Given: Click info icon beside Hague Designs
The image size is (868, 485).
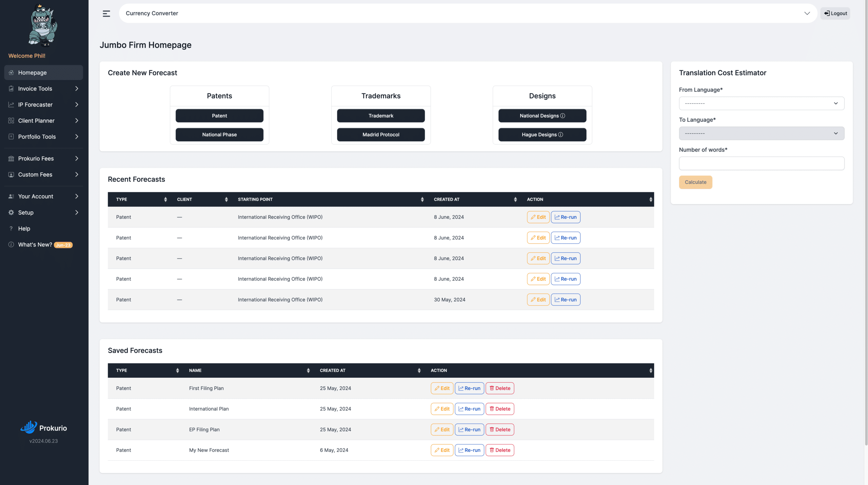Looking at the screenshot, I should pyautogui.click(x=560, y=135).
